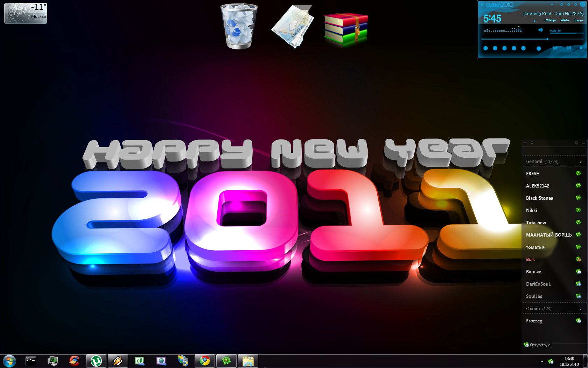Show hidden system tray icons arrow

point(542,361)
